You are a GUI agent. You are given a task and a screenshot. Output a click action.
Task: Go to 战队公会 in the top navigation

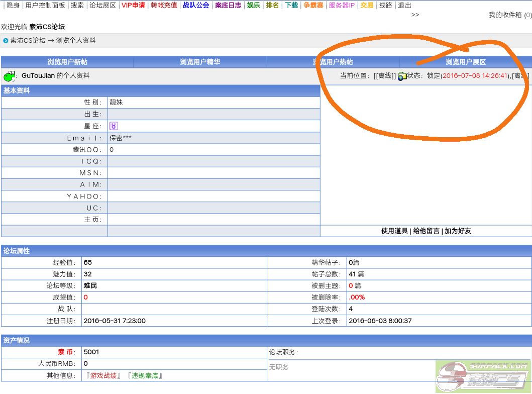coord(196,5)
